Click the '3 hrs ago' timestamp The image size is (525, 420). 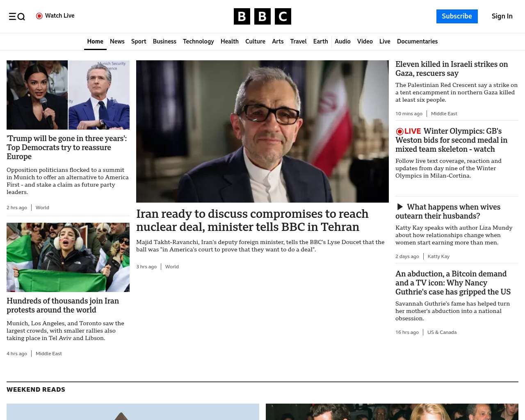coord(146,267)
